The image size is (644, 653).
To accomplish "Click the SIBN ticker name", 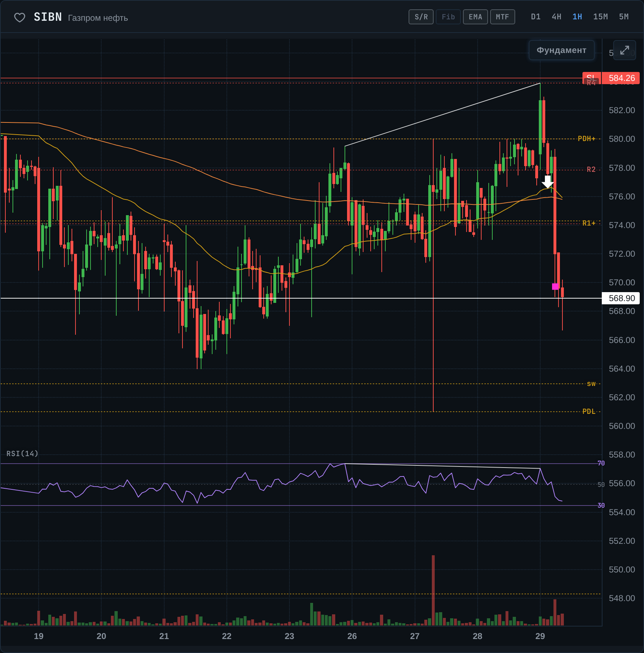I will point(48,17).
